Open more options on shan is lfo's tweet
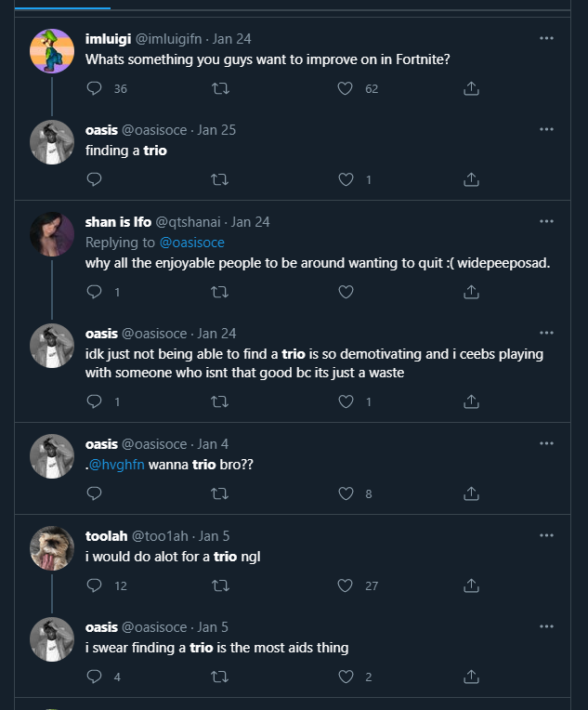Image resolution: width=588 pixels, height=710 pixels. 546,221
